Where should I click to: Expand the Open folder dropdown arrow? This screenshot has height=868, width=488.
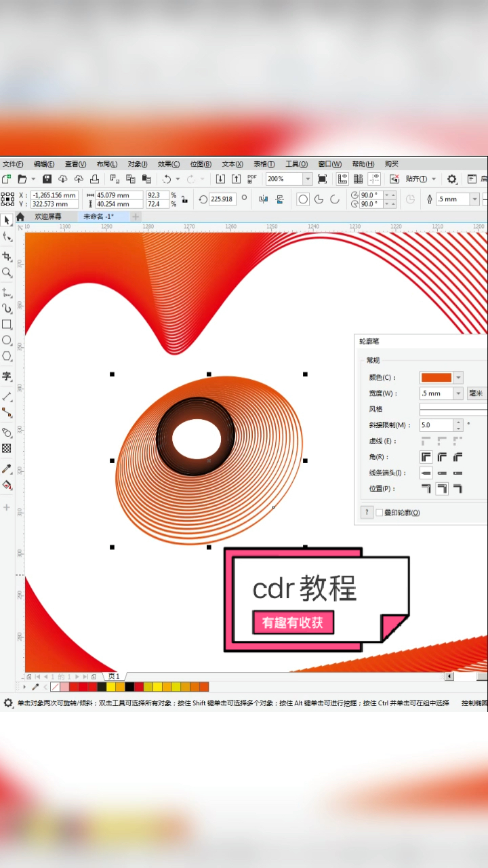pos(33,179)
